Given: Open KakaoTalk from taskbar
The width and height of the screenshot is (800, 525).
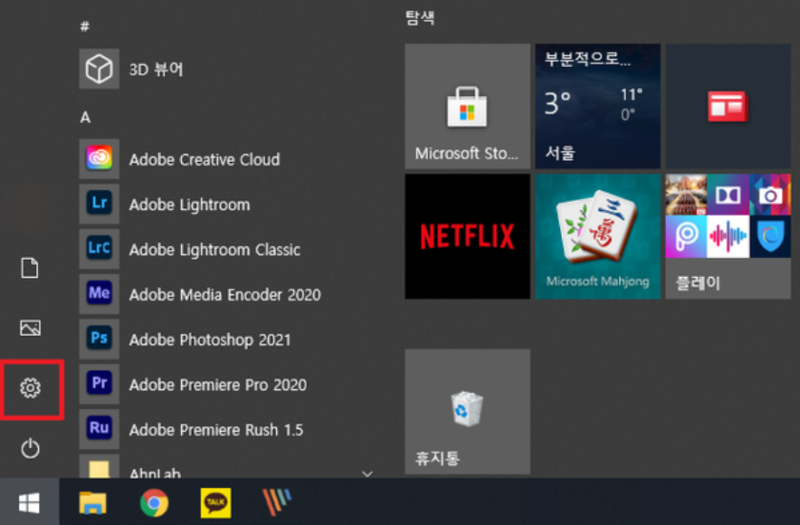Looking at the screenshot, I should click(215, 503).
